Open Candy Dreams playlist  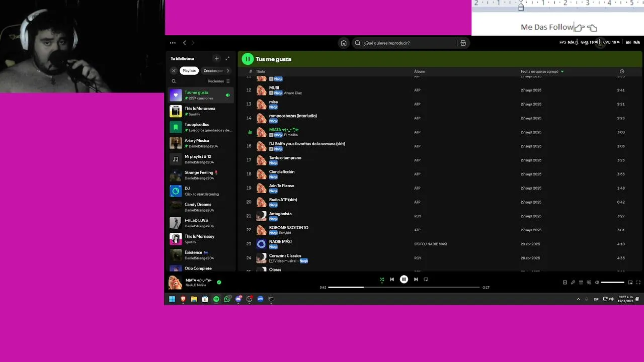(201, 207)
